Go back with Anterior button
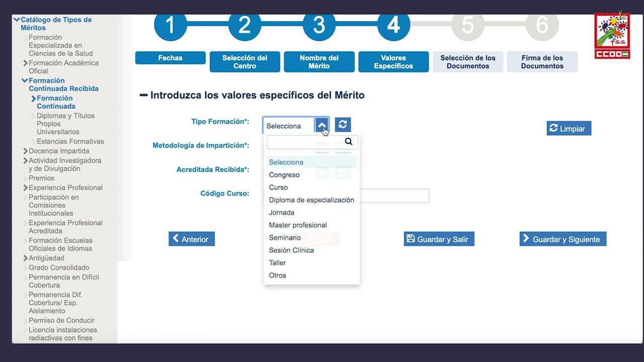The image size is (644, 362). click(x=192, y=239)
